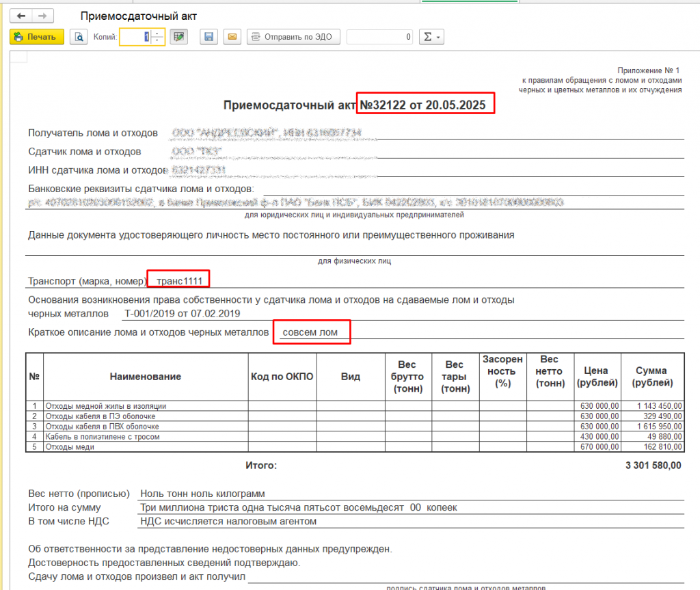Click the total amount 3 301 580,00
This screenshot has height=590, width=700.
coord(653,466)
